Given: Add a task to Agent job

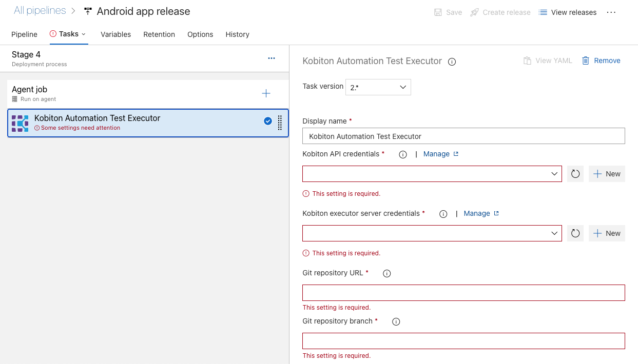Looking at the screenshot, I should pos(266,93).
